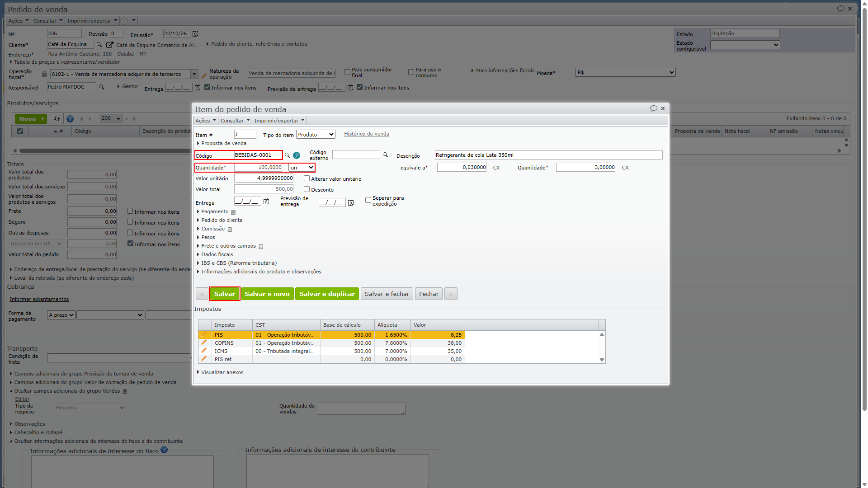Toggle Para uso e consumo checkbox

coord(411,72)
